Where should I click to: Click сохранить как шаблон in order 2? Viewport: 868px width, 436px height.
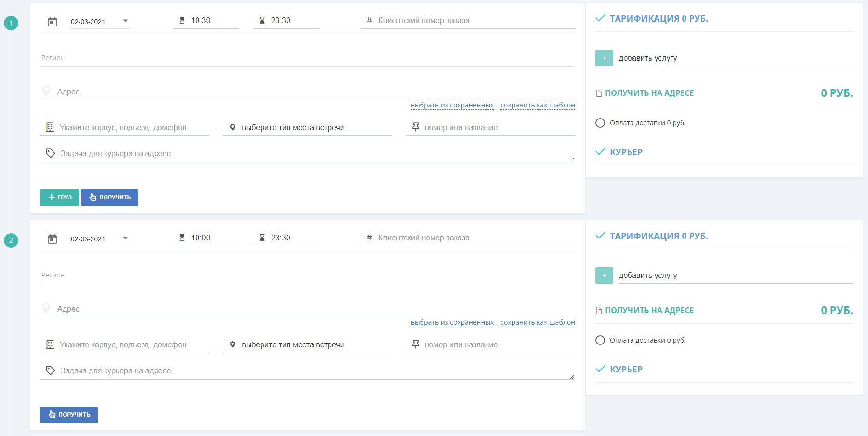tap(538, 322)
